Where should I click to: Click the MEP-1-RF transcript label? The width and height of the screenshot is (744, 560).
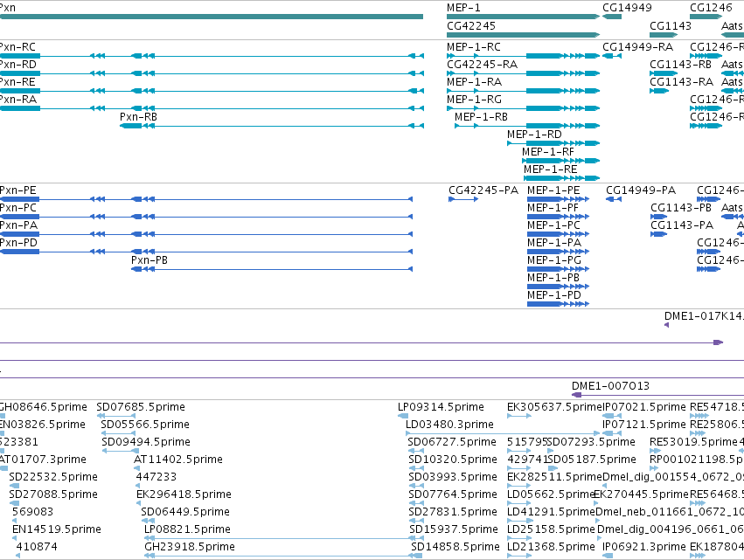[x=548, y=152]
